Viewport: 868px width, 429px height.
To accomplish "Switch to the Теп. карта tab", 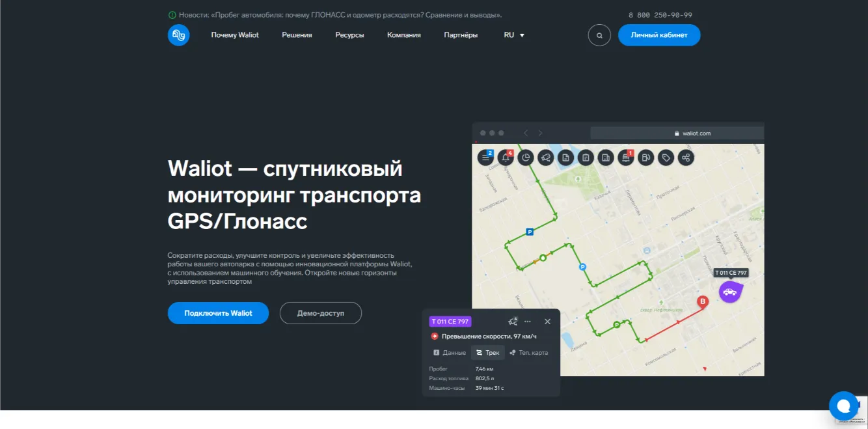I will [x=529, y=353].
